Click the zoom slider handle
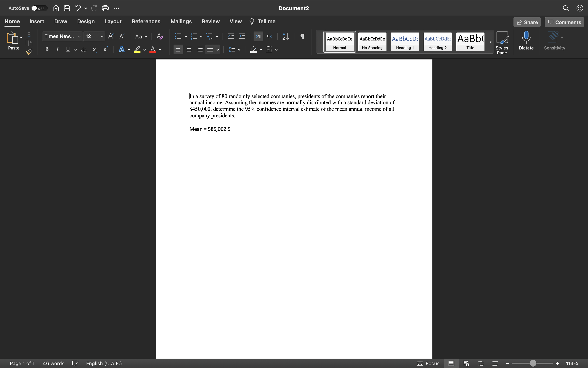This screenshot has height=368, width=588. click(533, 363)
